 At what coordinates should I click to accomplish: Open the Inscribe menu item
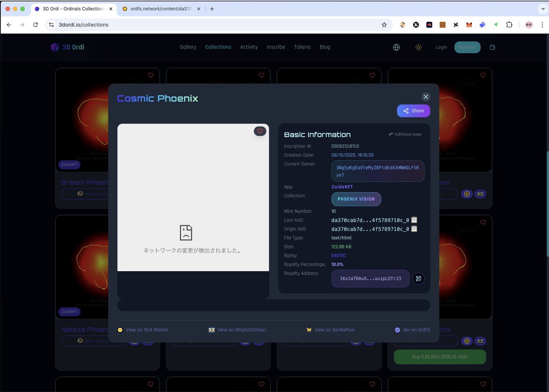[x=276, y=47]
